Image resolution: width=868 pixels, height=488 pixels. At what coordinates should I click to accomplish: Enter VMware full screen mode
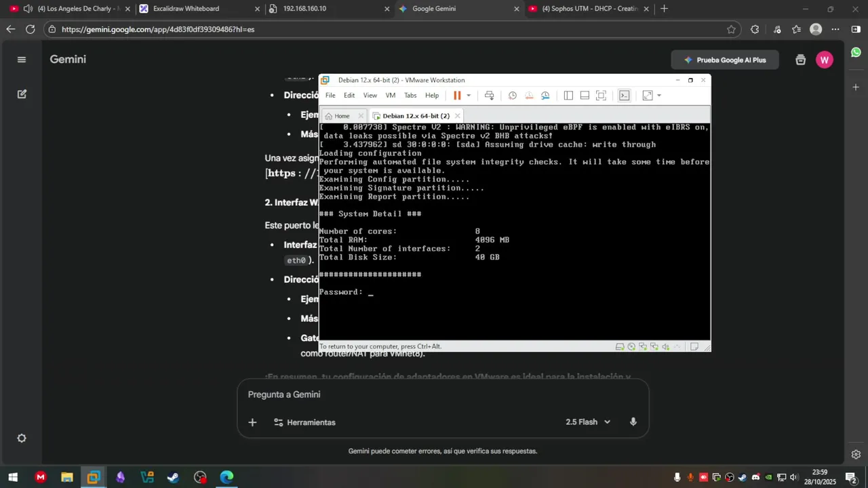click(x=601, y=96)
